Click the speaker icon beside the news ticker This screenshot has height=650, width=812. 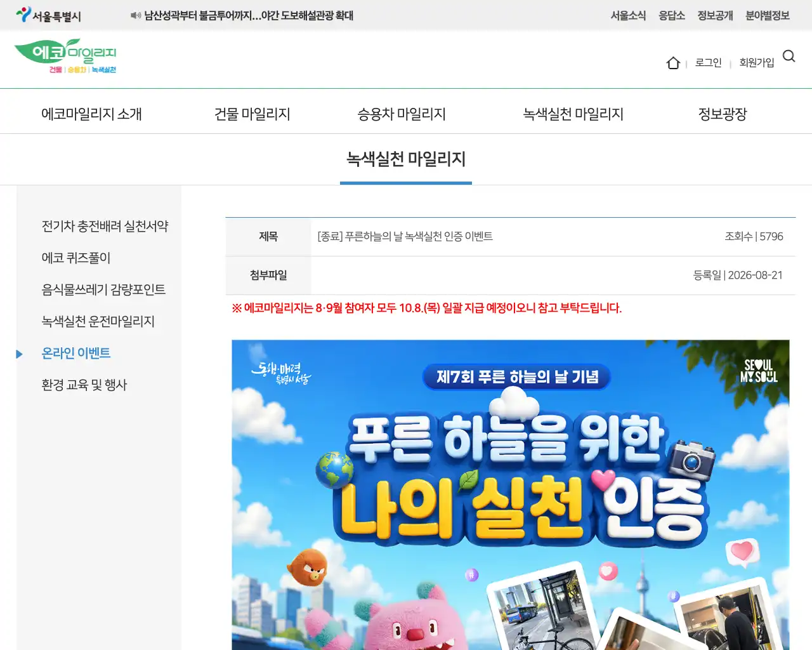pyautogui.click(x=136, y=15)
